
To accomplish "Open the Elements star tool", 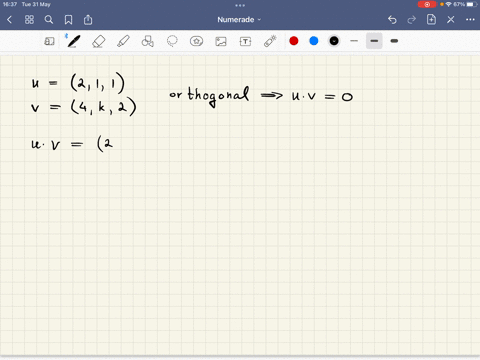I will click(x=196, y=41).
